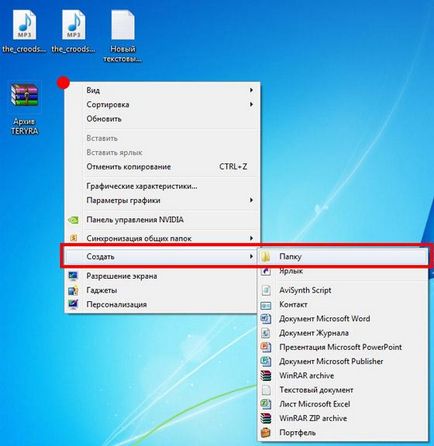Click the NVIDIA logo icon in menu
The height and width of the screenshot is (446, 434).
[x=73, y=220]
